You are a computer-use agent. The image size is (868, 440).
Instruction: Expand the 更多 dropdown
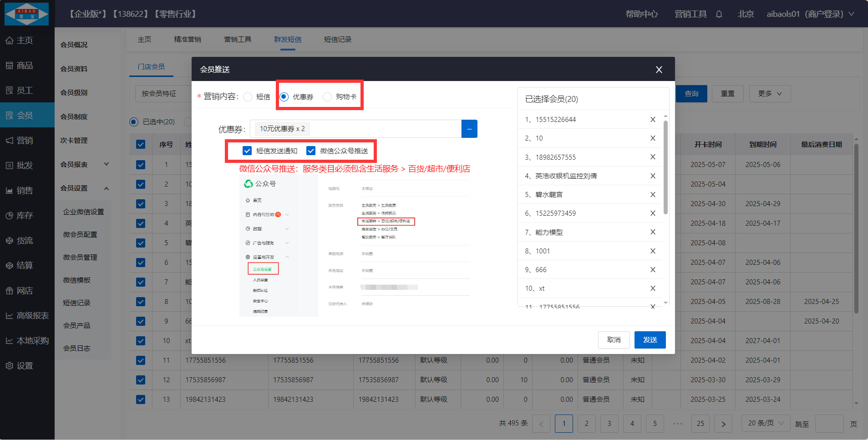pos(769,94)
